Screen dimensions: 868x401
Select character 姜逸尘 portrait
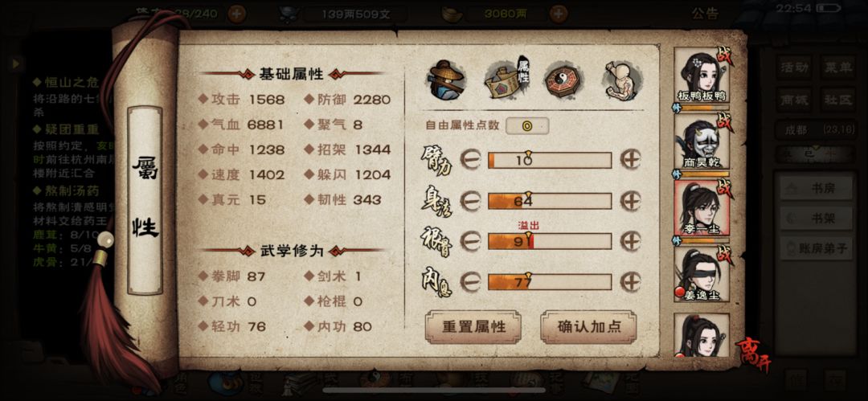coord(702,274)
